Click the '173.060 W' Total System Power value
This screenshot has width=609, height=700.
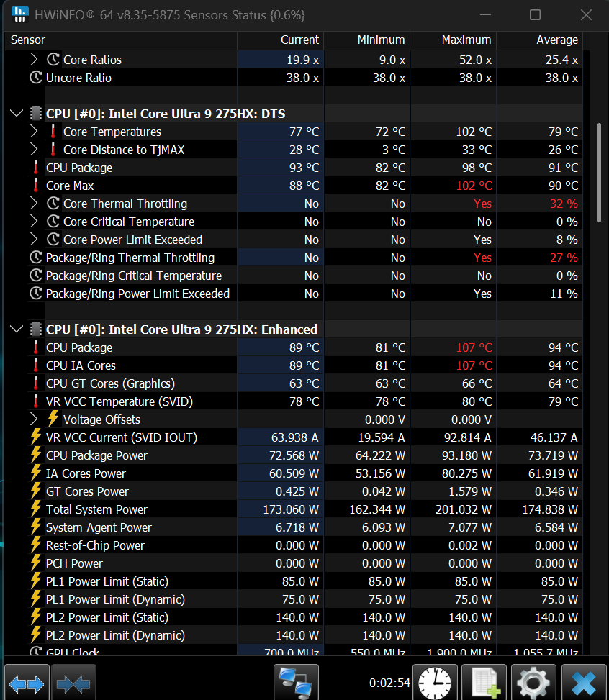click(x=291, y=509)
